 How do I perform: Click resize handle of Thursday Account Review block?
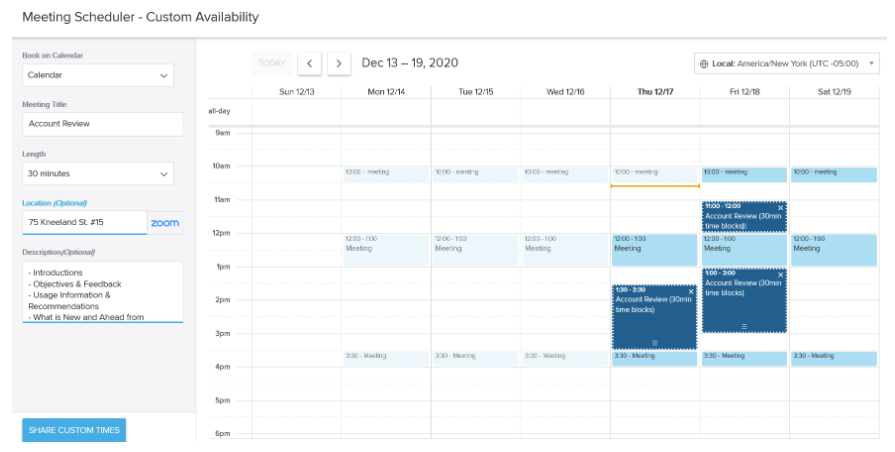(655, 343)
